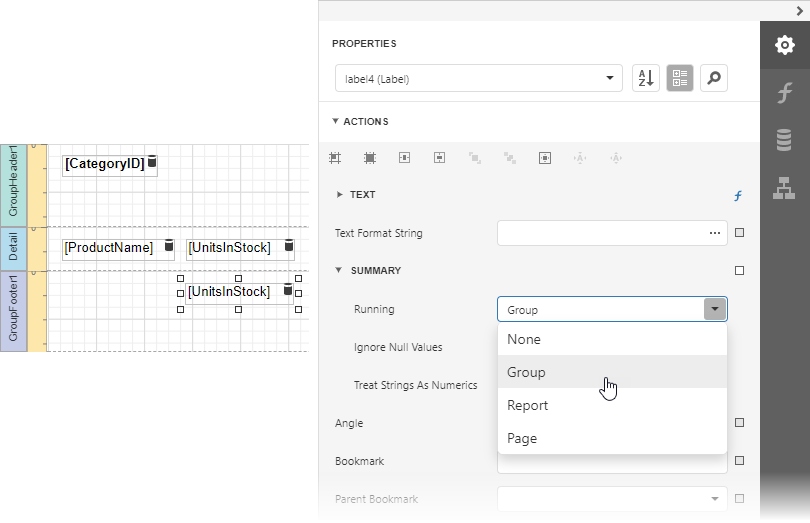
Task: Toggle the Text Format String square marker
Action: coord(739,233)
